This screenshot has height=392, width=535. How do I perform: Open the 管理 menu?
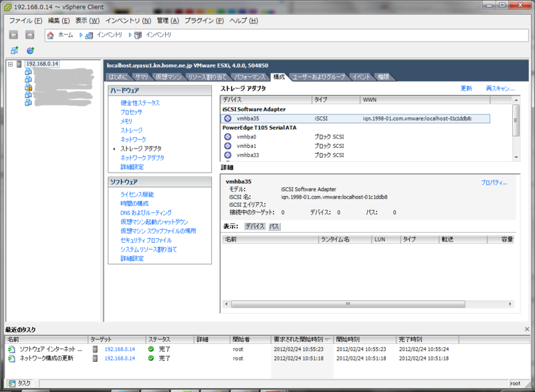[x=168, y=21]
